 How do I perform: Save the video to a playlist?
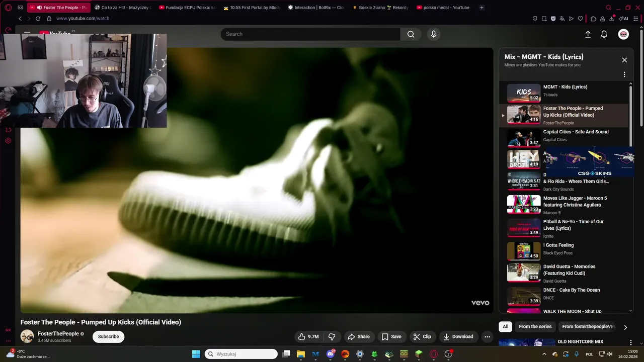tap(391, 337)
